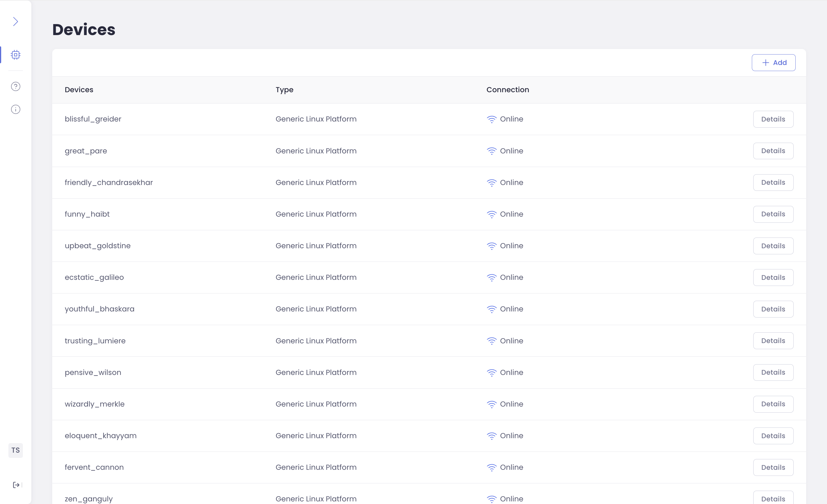Click the Type column header
827x504 pixels.
[284, 90]
